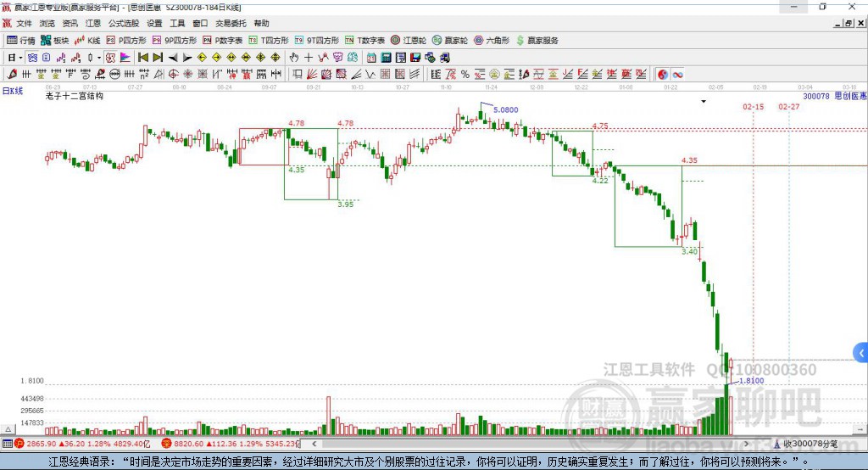Click the small black triangle near stock name
Viewport: 868px width, 470px height.
(704, 102)
